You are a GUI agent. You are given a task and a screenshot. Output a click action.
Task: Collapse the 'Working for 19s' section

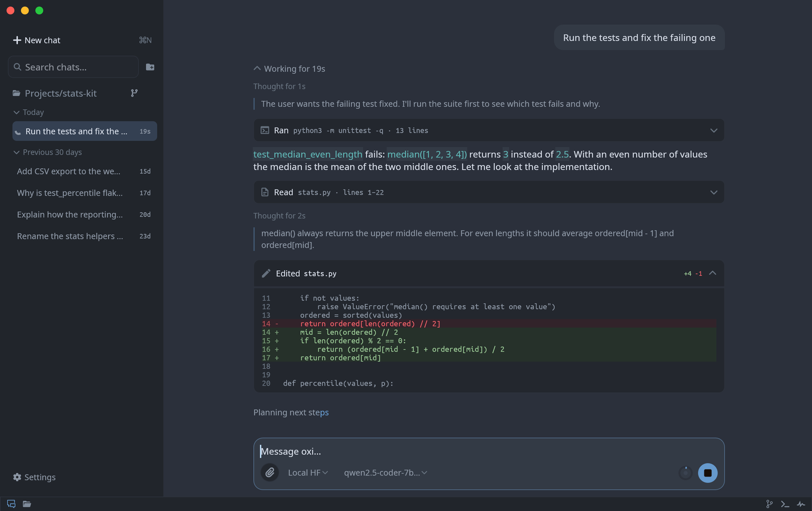pyautogui.click(x=289, y=69)
